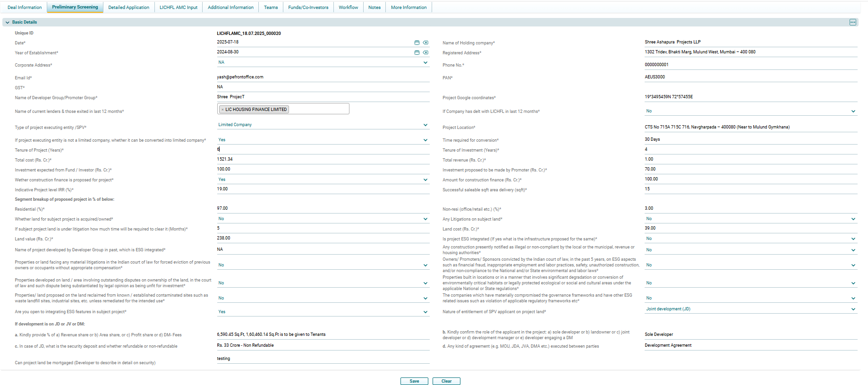Expand the construction finance proposed dropdown
The width and height of the screenshot is (868, 385).
tap(425, 180)
